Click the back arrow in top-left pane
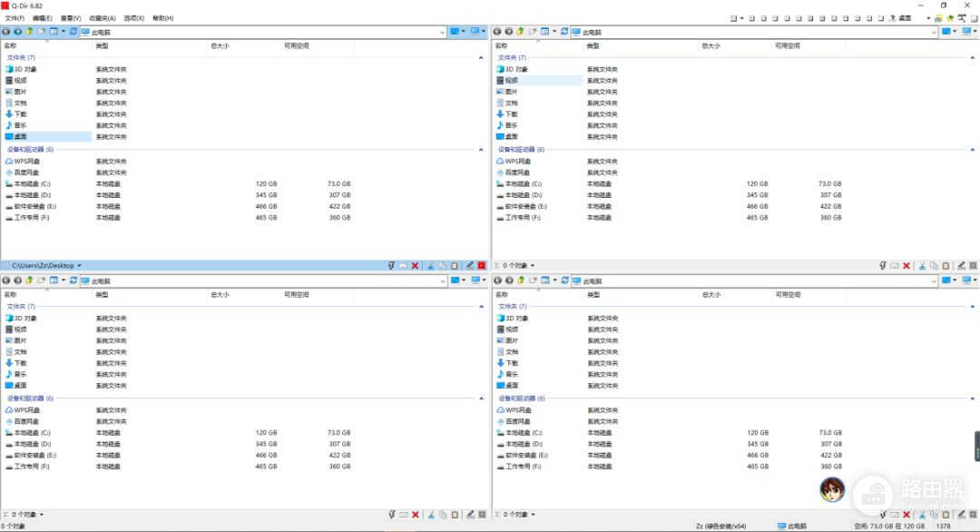Image resolution: width=980 pixels, height=532 pixels. point(6,32)
